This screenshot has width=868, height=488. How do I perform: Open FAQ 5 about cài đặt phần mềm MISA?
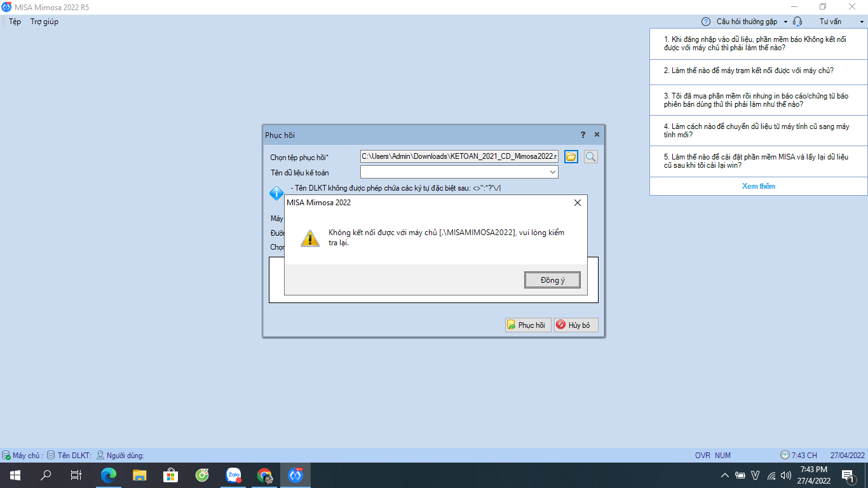pyautogui.click(x=758, y=161)
